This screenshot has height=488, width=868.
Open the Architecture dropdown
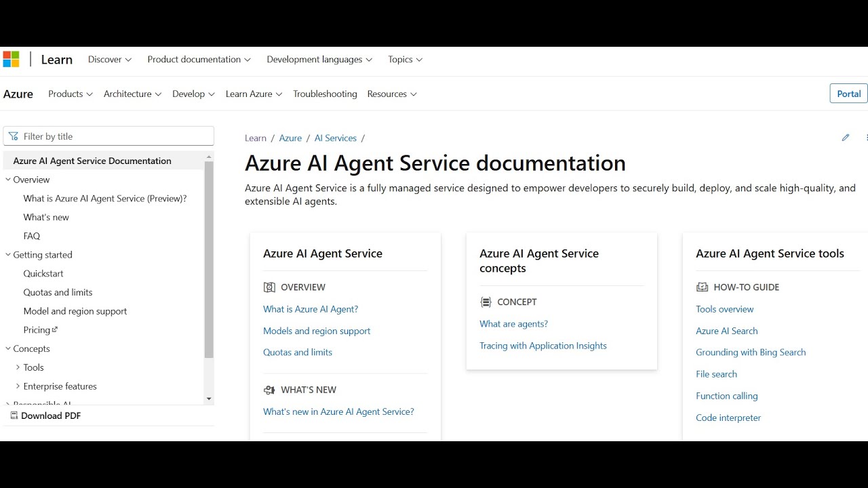click(x=133, y=94)
